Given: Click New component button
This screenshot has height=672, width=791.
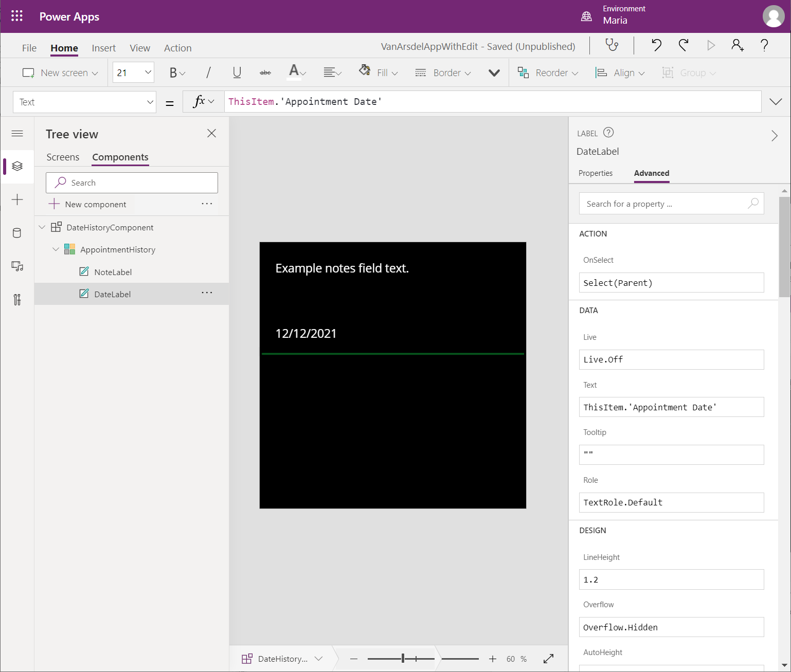Looking at the screenshot, I should pyautogui.click(x=87, y=204).
